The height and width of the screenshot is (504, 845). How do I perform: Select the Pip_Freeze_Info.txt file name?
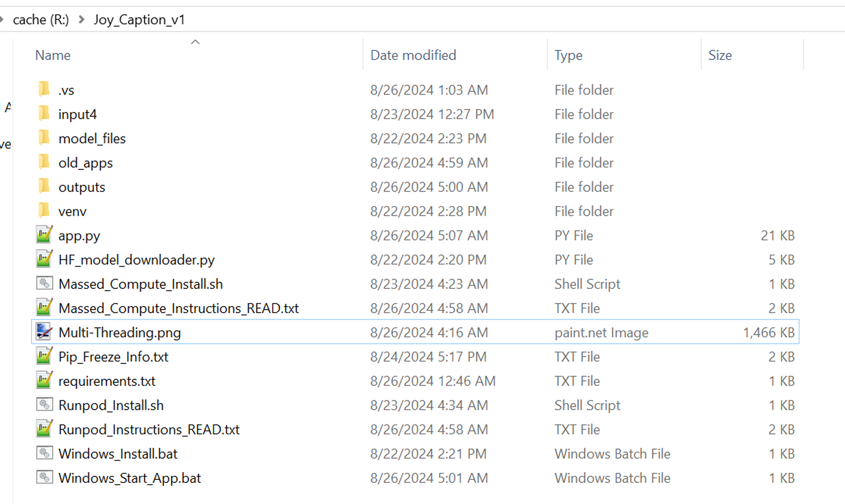[x=113, y=357]
